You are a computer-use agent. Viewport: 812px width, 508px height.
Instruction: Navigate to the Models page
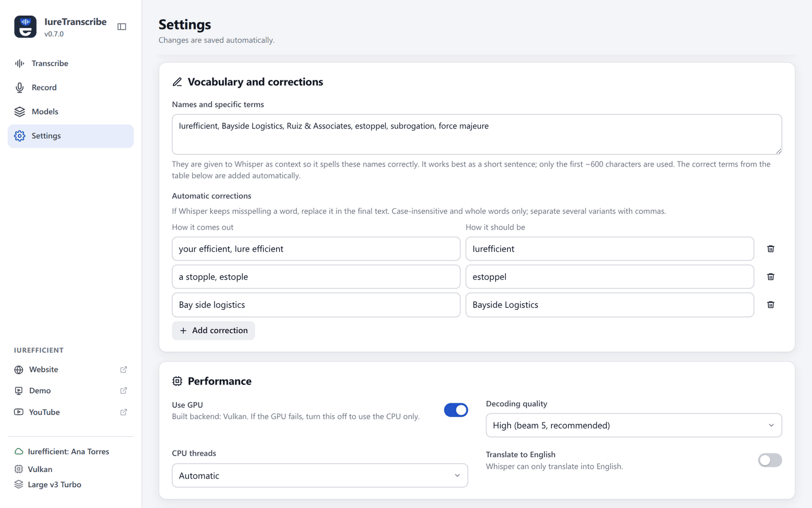point(71,112)
